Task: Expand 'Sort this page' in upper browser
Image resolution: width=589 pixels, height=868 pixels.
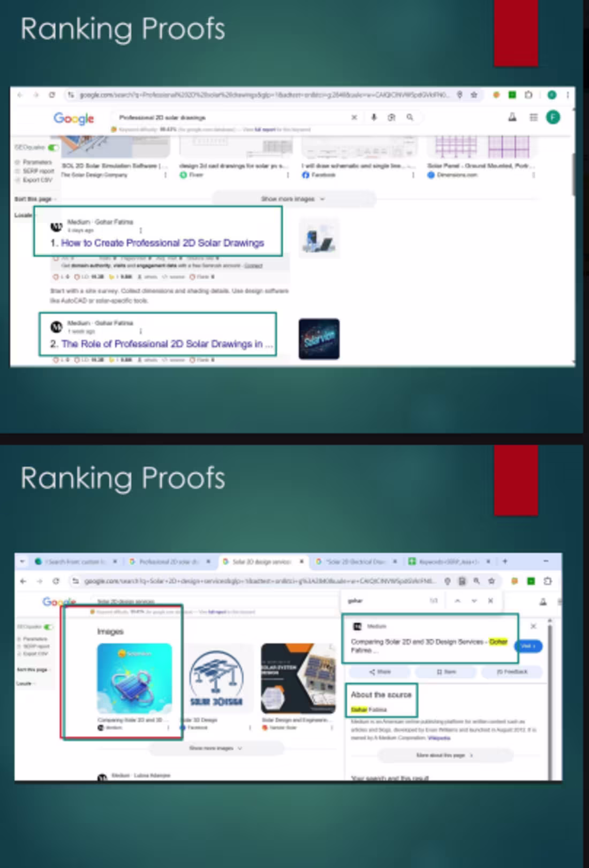Action: [x=35, y=199]
